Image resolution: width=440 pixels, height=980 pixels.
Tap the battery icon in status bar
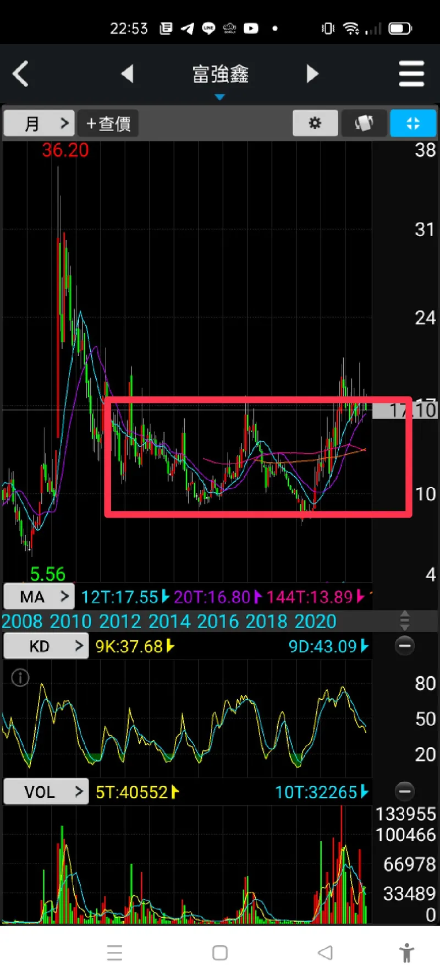click(400, 28)
